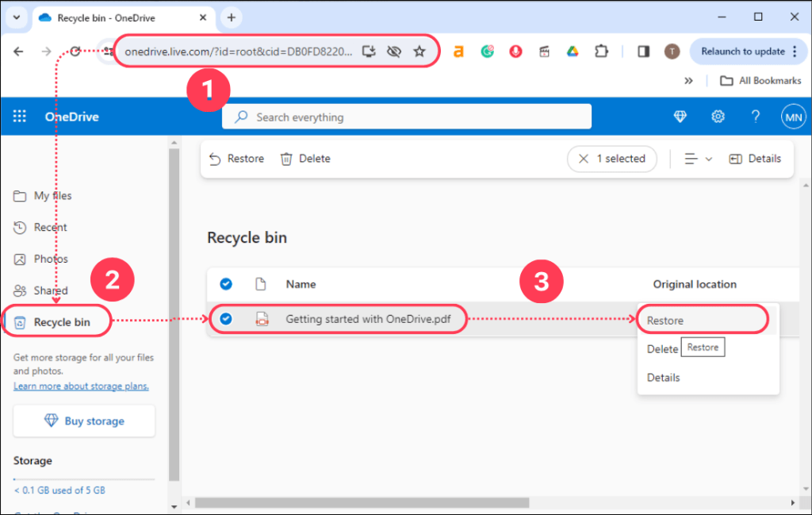Click the OneDrive help question mark icon
The width and height of the screenshot is (812, 515).
coord(755,116)
